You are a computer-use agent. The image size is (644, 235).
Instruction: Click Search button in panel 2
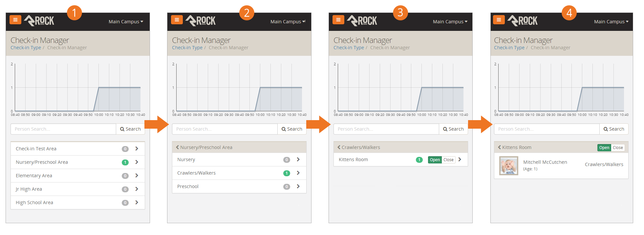pos(292,129)
